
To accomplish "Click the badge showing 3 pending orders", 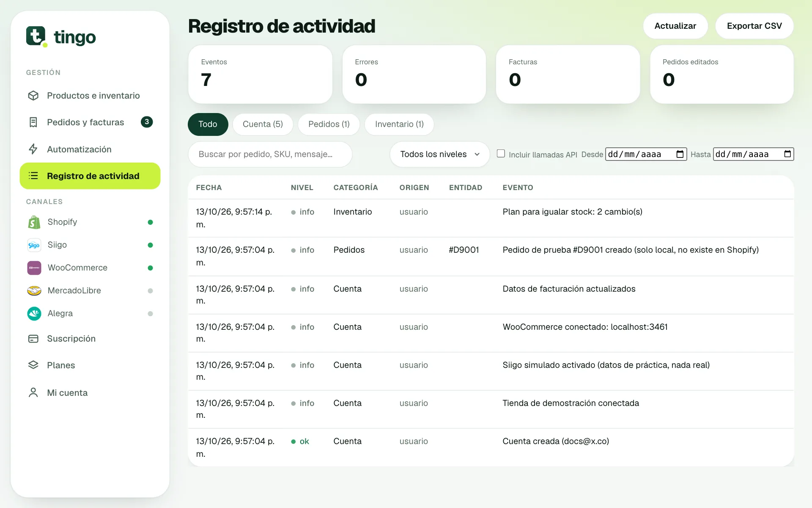I will coord(147,122).
